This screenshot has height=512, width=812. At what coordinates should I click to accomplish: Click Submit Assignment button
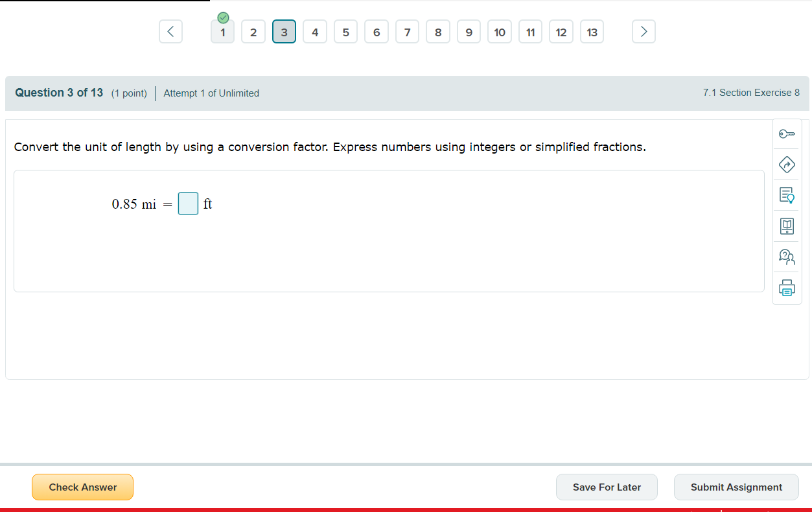736,487
